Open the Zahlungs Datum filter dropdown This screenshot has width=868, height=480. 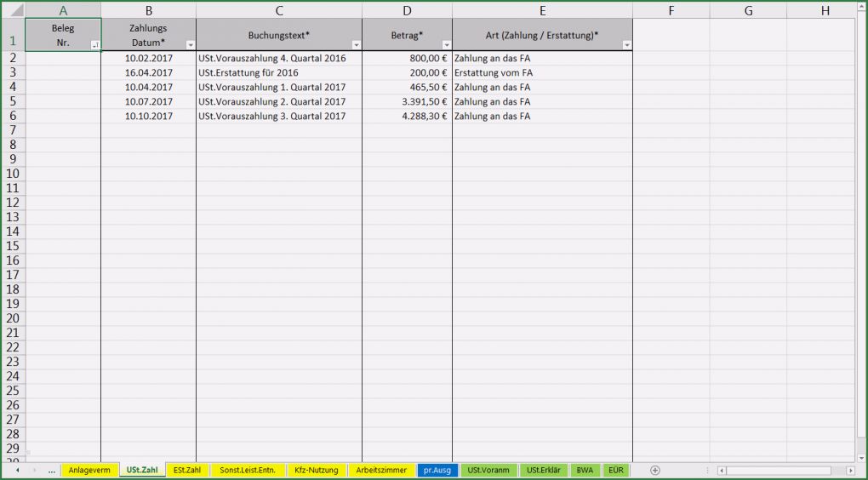click(x=190, y=45)
